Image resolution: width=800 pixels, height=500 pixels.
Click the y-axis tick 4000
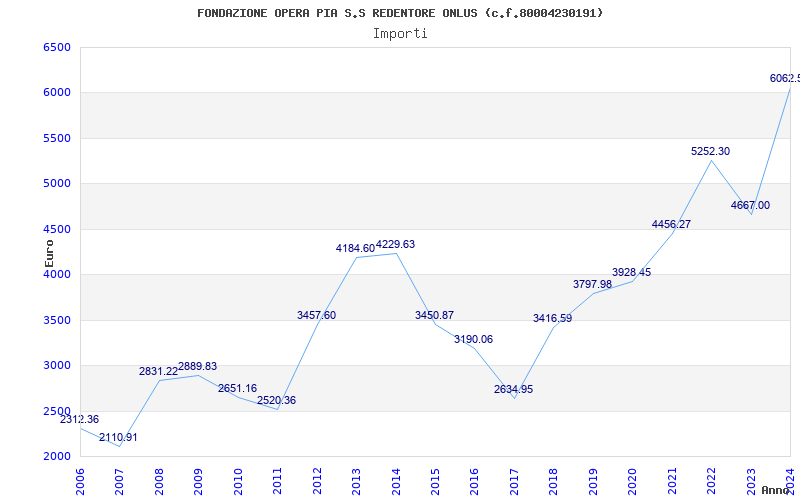coord(57,274)
